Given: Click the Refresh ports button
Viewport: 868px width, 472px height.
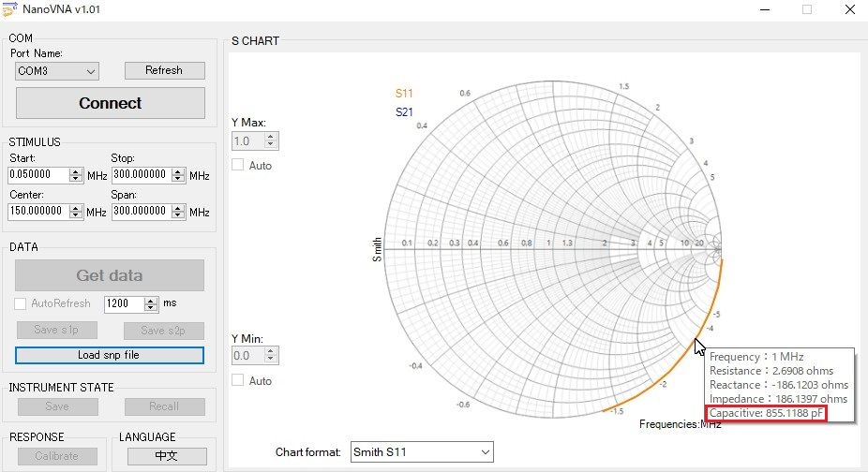Looking at the screenshot, I should 164,70.
